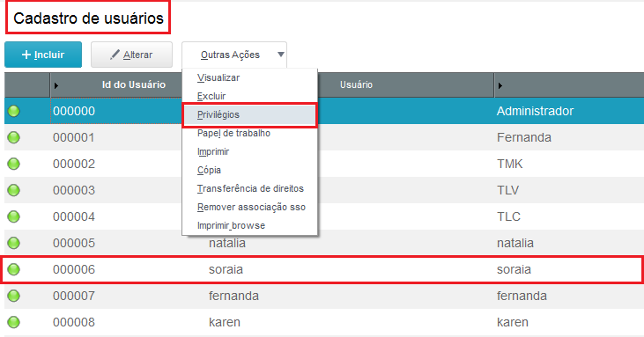The image size is (644, 337).
Task: Expand the Outras Ações dropdown arrow
Action: (281, 55)
